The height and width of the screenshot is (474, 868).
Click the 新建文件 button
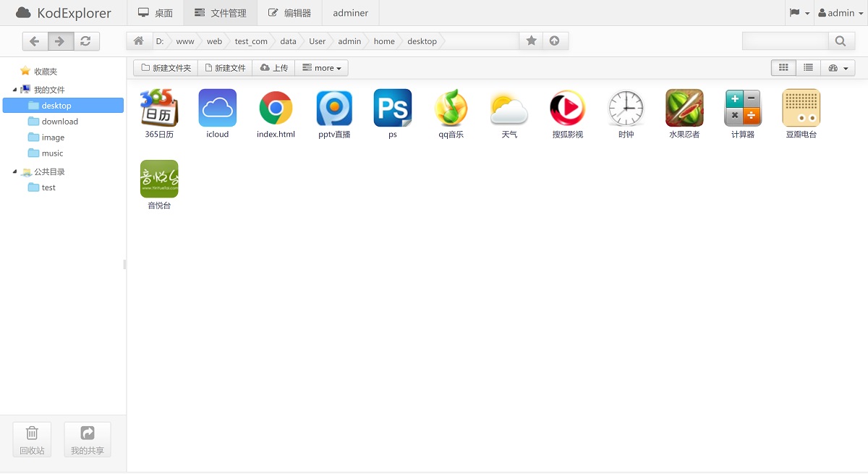click(x=226, y=68)
